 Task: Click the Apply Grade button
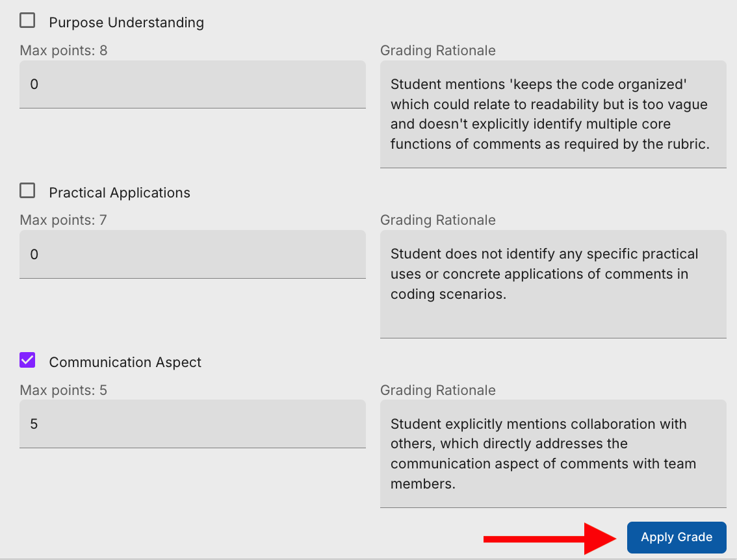click(676, 537)
